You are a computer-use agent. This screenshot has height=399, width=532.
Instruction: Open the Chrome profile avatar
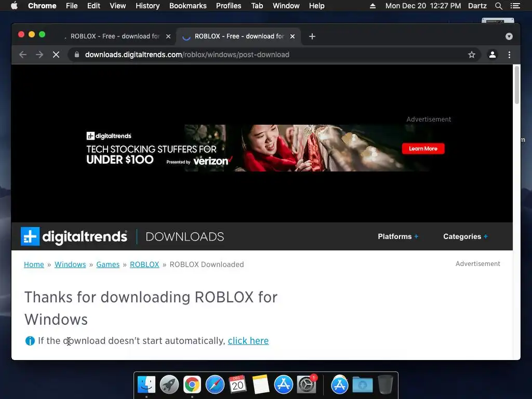[493, 55]
